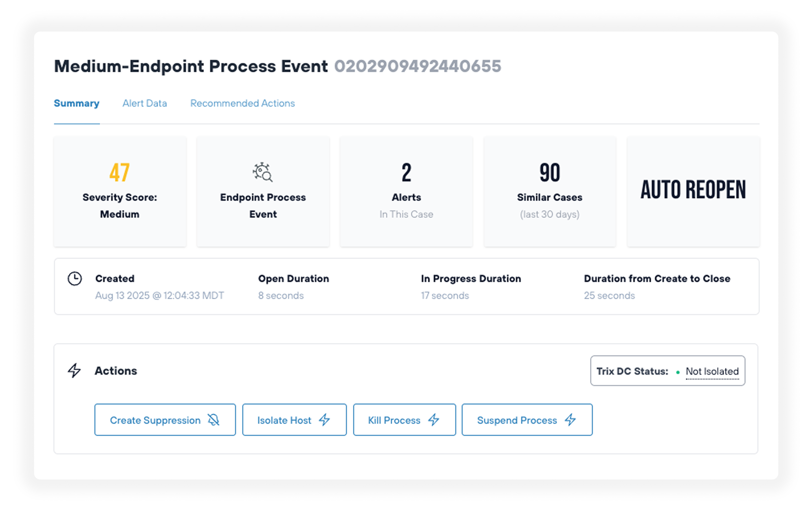812x511 pixels.
Task: Click the In Progress Duration 17 seconds
Action: click(x=445, y=296)
